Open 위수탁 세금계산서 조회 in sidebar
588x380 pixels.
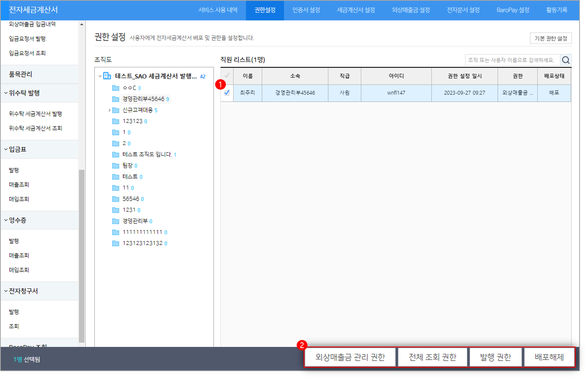[36, 128]
